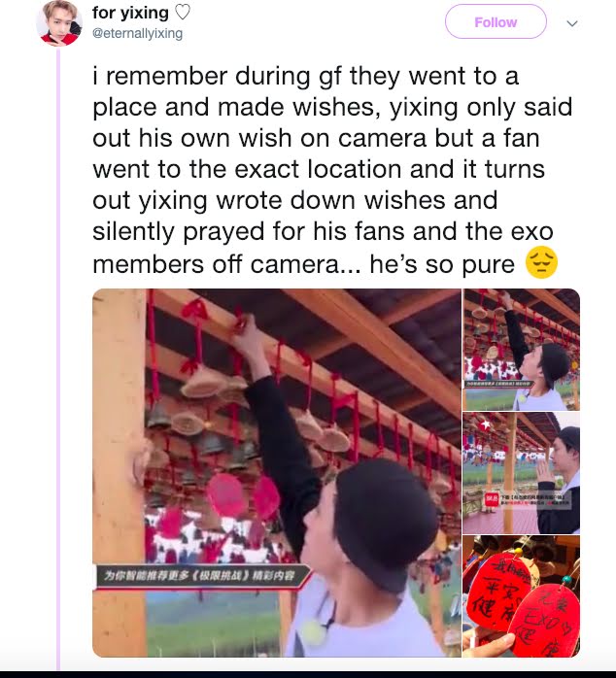
Task: Expand the tweet options chevron next to Follow
Action: [572, 23]
